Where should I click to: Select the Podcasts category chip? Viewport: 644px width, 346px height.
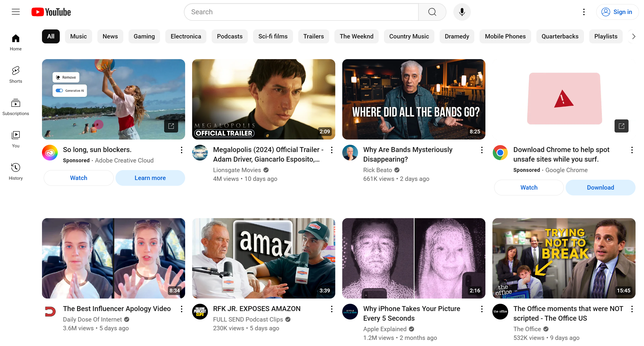[x=229, y=36]
